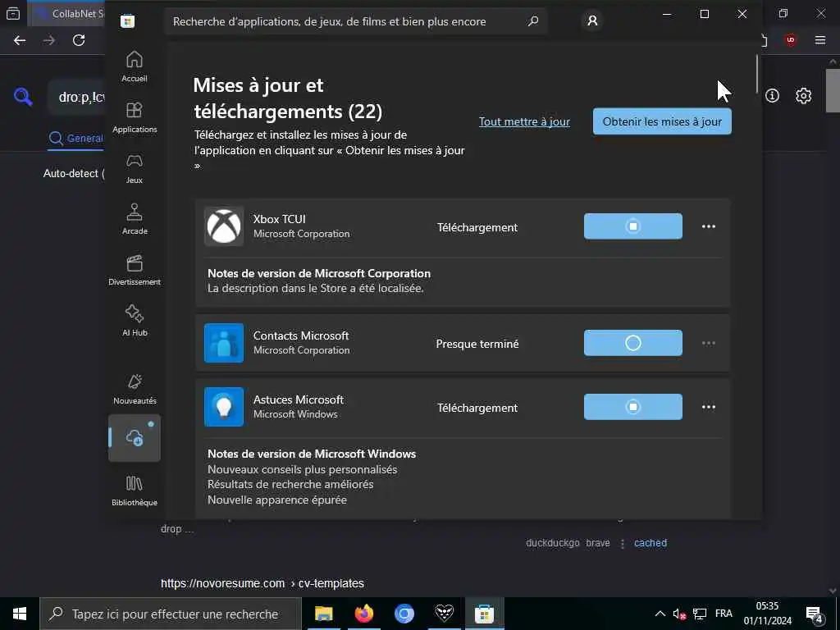Click the Store window vertical scrollbar

(757, 73)
